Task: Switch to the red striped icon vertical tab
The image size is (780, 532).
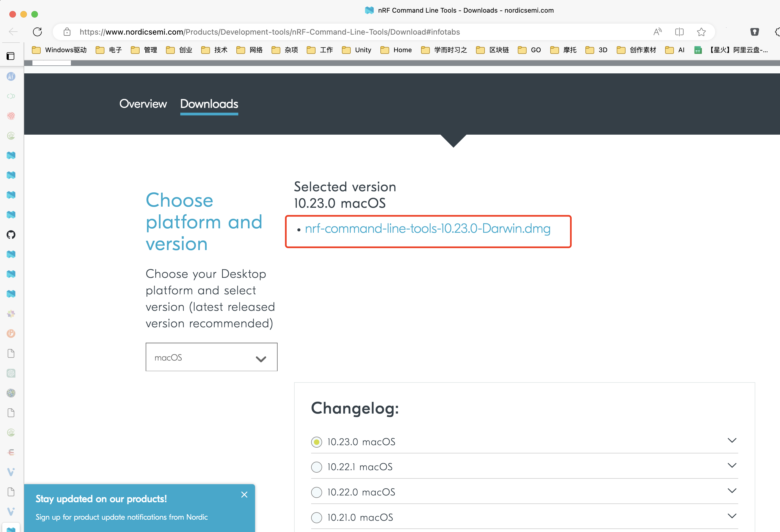Action: click(11, 453)
